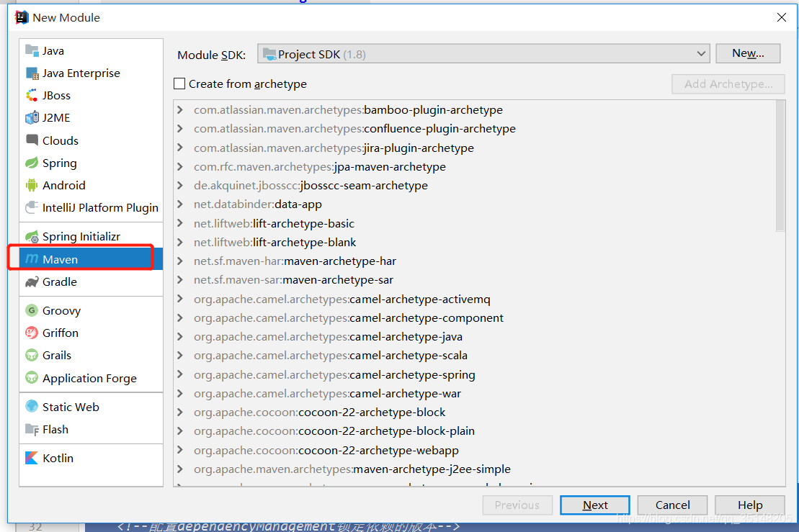Image resolution: width=799 pixels, height=532 pixels.
Task: Expand jbosscc-seam-archetype entry
Action: 180,185
